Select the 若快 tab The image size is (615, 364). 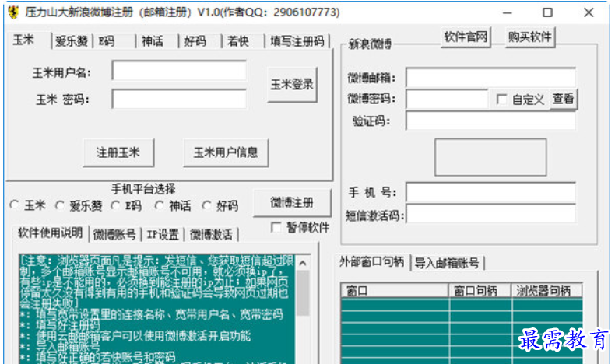click(x=243, y=41)
